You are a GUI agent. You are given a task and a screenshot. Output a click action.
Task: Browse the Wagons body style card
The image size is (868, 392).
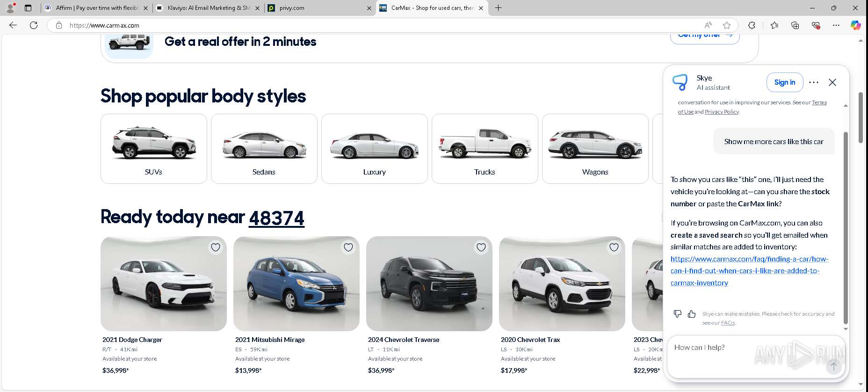pyautogui.click(x=595, y=149)
